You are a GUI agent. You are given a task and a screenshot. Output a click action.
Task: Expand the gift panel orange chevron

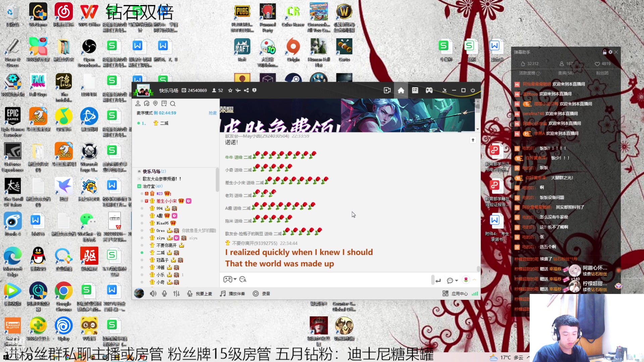tap(474, 280)
